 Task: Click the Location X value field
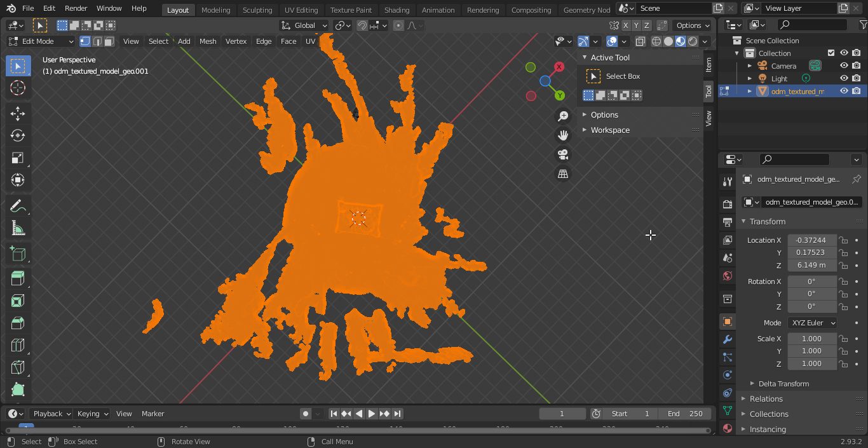(811, 240)
